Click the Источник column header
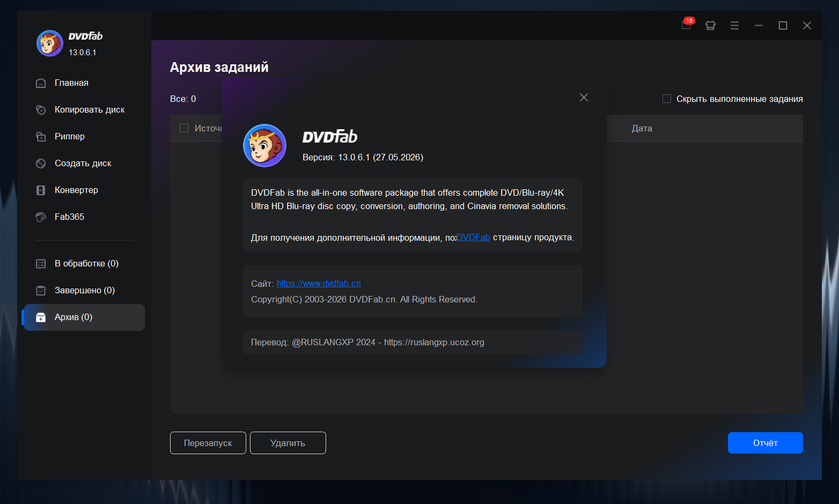 (x=208, y=128)
